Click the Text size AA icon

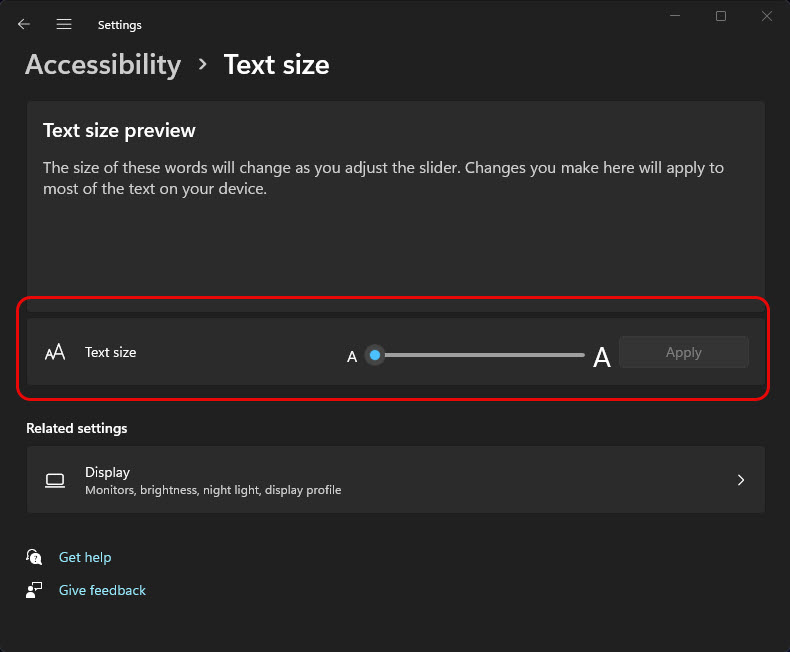[x=55, y=352]
